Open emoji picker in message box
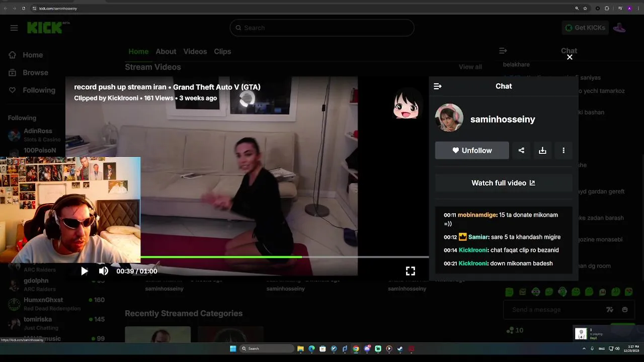Viewport: 644px width, 362px height. click(x=625, y=310)
